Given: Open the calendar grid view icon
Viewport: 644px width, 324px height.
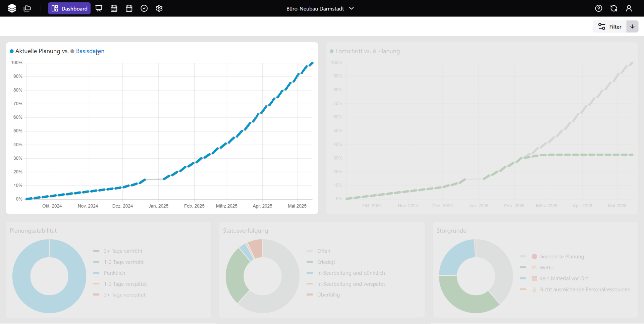Looking at the screenshot, I should coord(129,8).
